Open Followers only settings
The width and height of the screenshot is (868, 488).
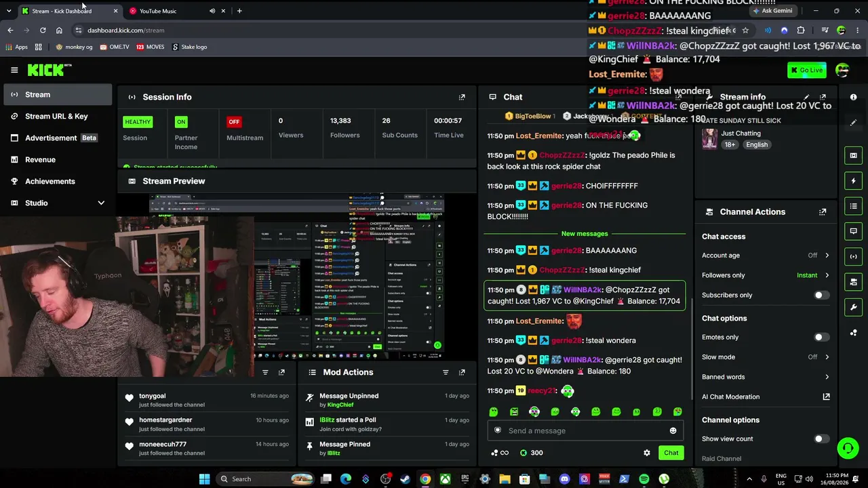(766, 275)
